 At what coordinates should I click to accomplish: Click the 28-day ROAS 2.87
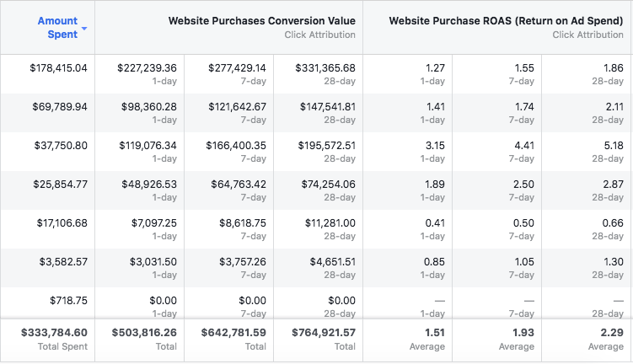614,184
